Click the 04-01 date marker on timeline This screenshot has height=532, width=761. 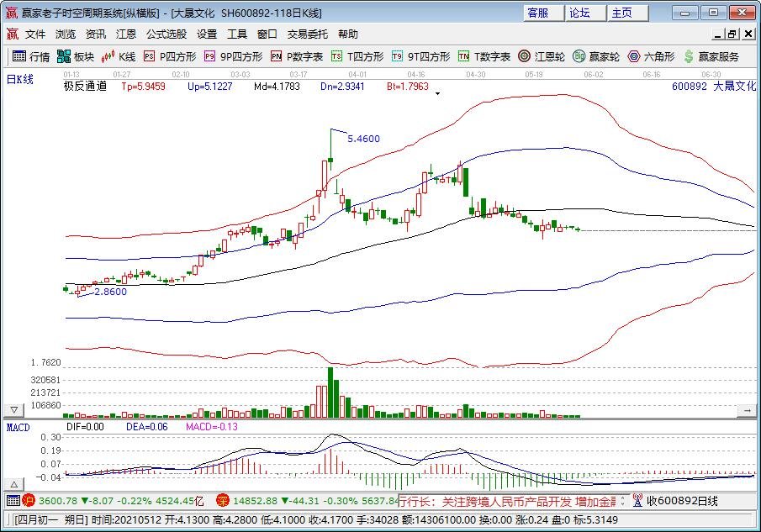click(x=357, y=74)
